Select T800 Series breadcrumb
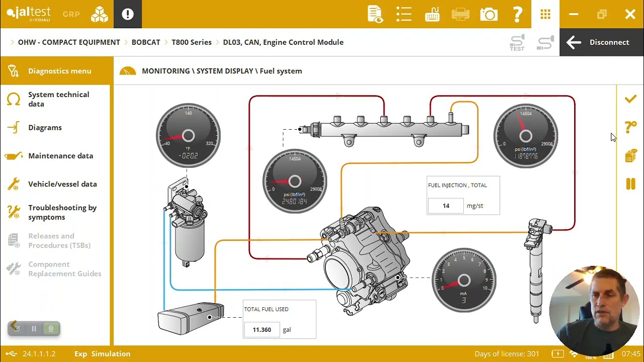This screenshot has width=644, height=362. (192, 42)
